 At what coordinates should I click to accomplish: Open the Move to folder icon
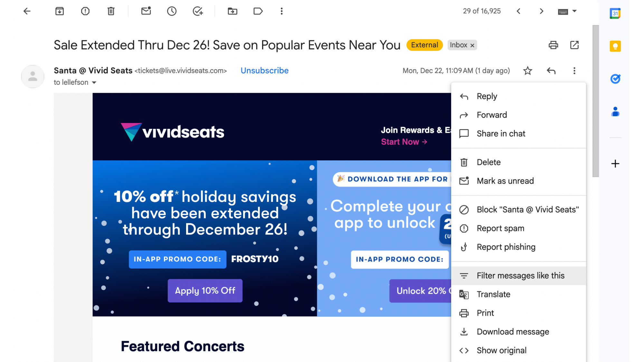coord(232,11)
